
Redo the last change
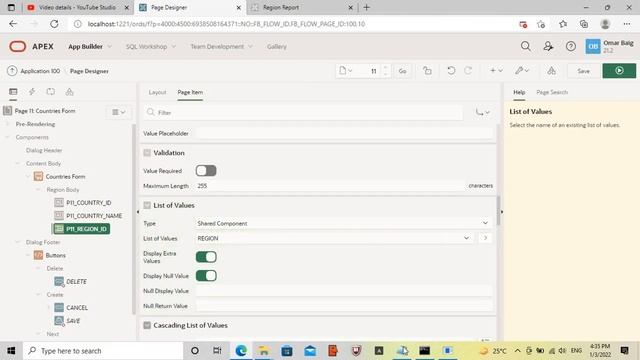pyautogui.click(x=468, y=71)
